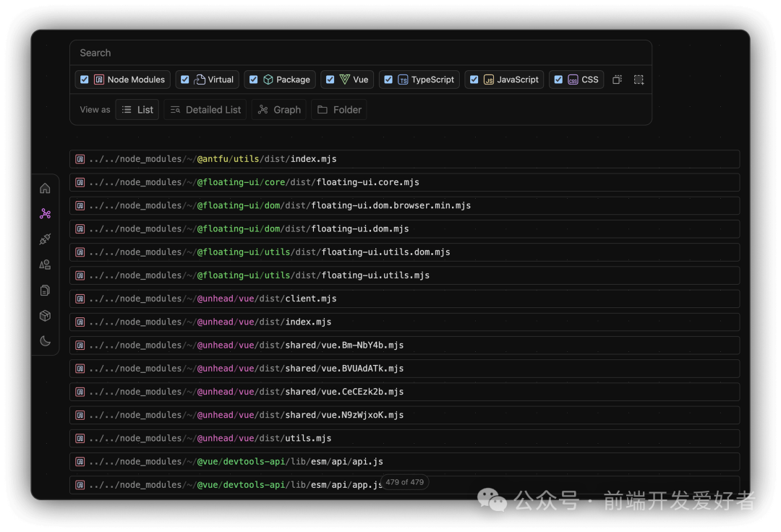Click the Search input field
Viewport: 781px width, 532px height.
[360, 53]
